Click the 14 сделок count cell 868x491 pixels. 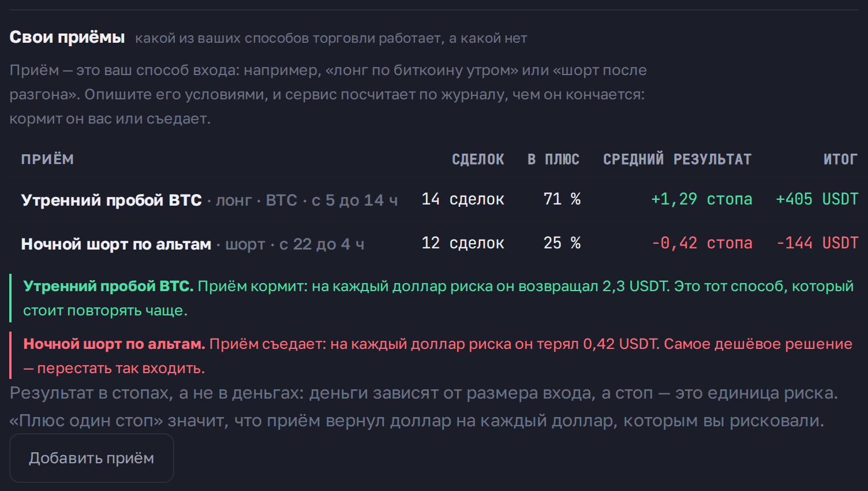click(x=463, y=199)
